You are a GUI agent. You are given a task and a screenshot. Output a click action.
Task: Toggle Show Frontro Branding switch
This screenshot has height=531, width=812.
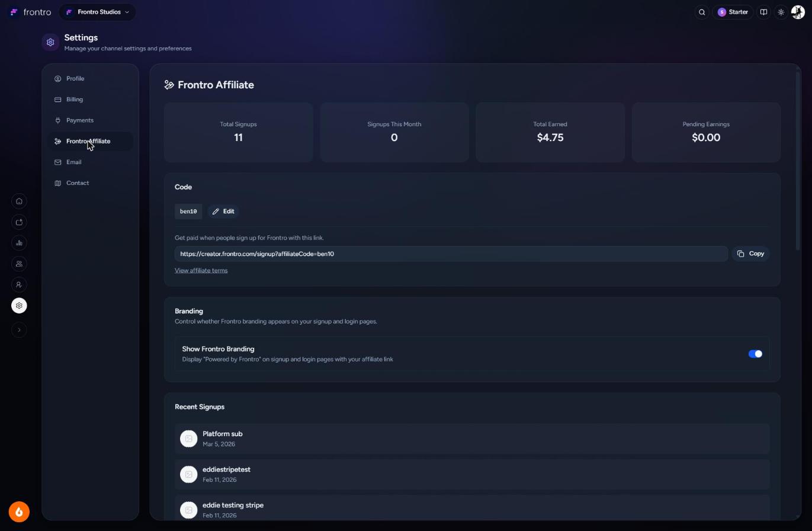pos(755,354)
